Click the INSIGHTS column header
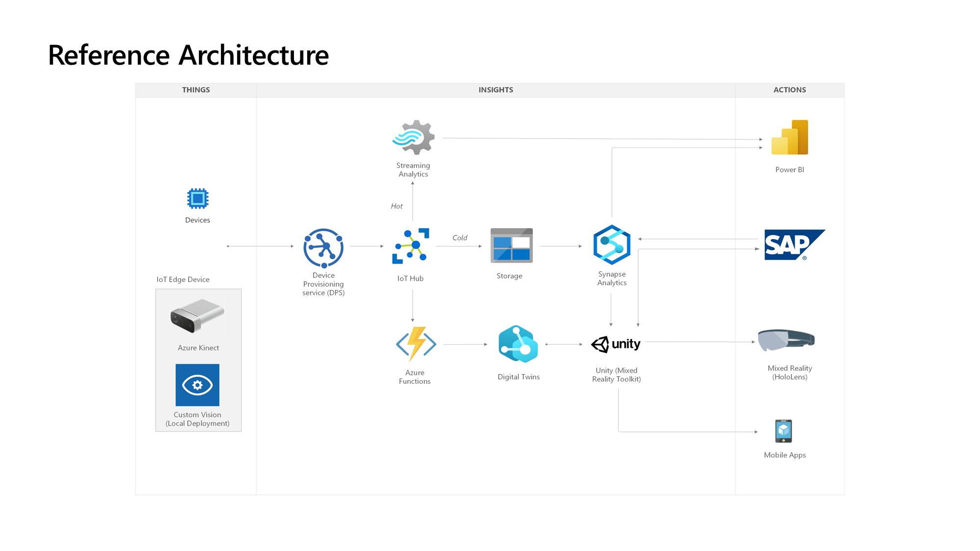 [x=495, y=90]
